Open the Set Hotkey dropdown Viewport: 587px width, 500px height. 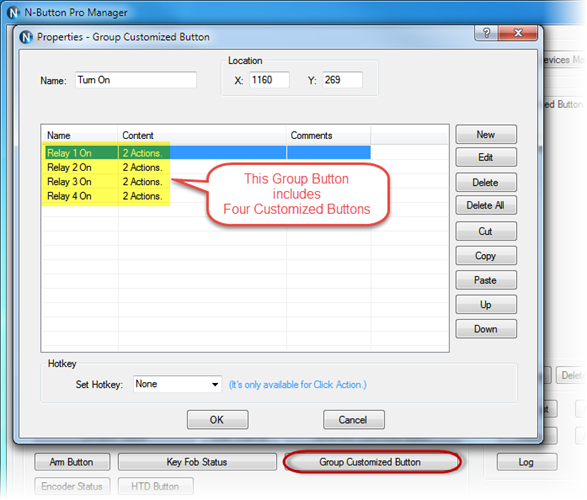177,384
